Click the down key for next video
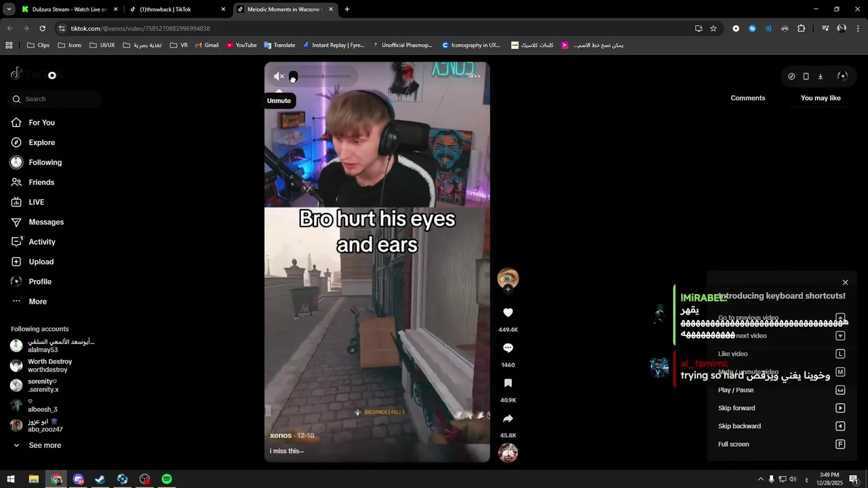This screenshot has width=868, height=488. tap(840, 336)
